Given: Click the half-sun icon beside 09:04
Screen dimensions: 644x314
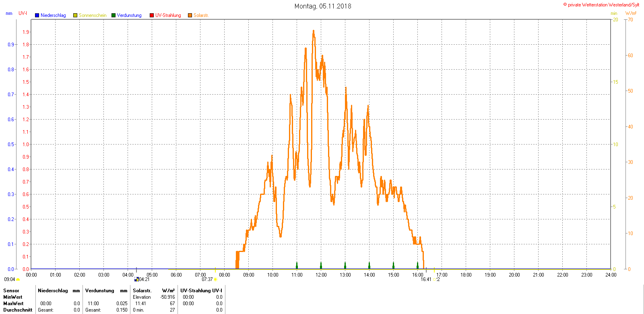Looking at the screenshot, I should pyautogui.click(x=18, y=279).
